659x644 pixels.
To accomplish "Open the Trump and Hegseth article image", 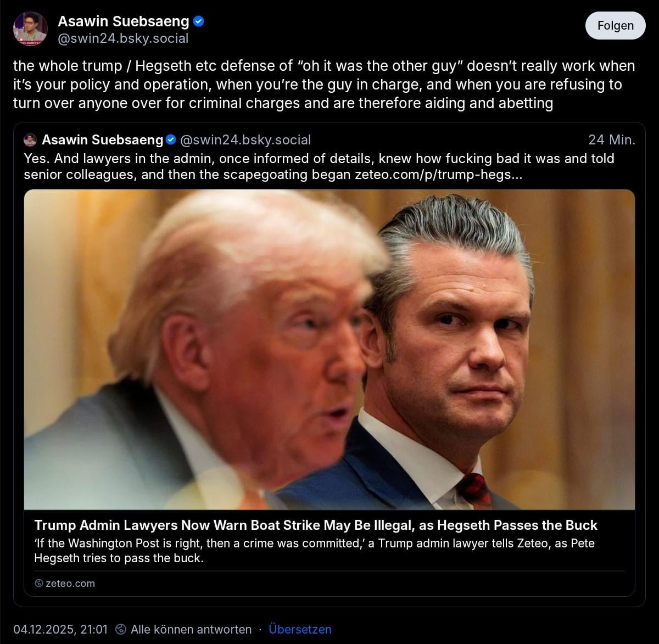I will pos(329,350).
